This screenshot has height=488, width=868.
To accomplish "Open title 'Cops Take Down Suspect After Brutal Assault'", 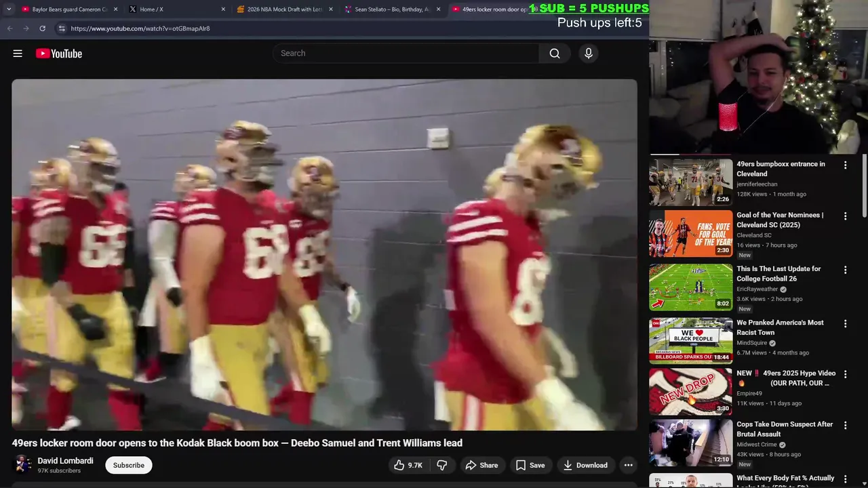I will click(785, 429).
